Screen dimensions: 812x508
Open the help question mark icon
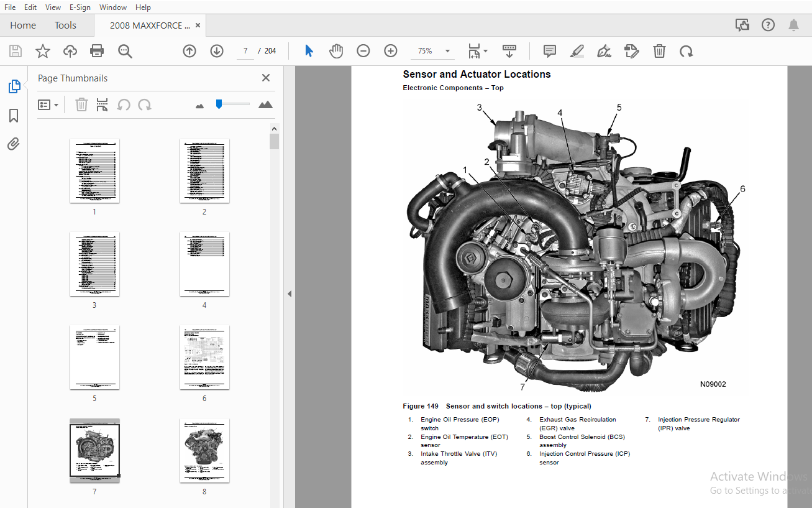[768, 25]
